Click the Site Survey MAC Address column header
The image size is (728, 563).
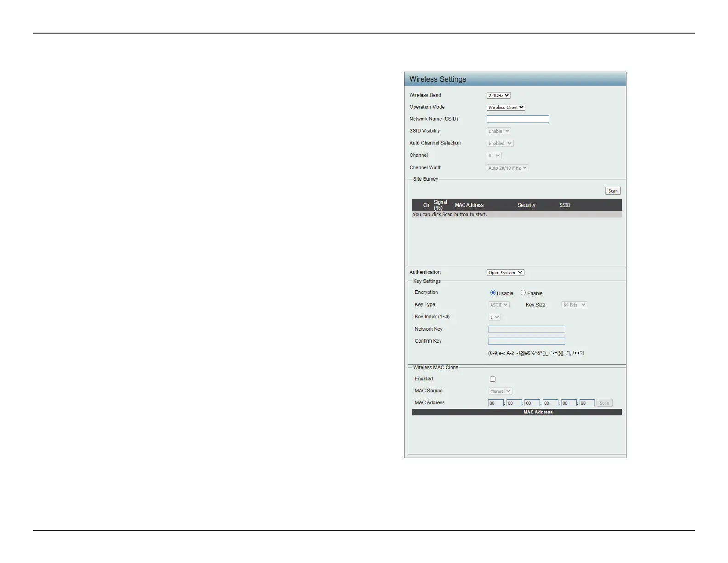469,206
